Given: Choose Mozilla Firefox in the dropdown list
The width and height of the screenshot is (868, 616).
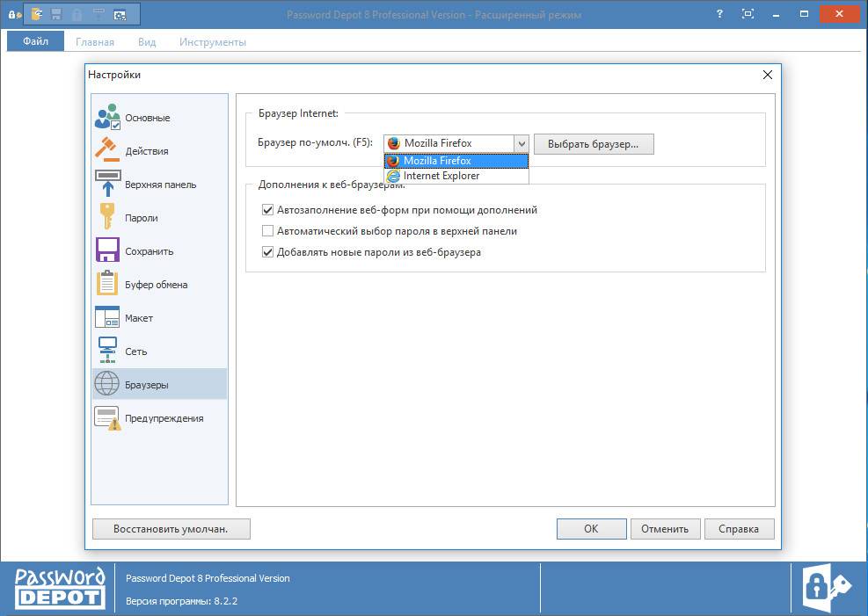Looking at the screenshot, I should coord(456,160).
